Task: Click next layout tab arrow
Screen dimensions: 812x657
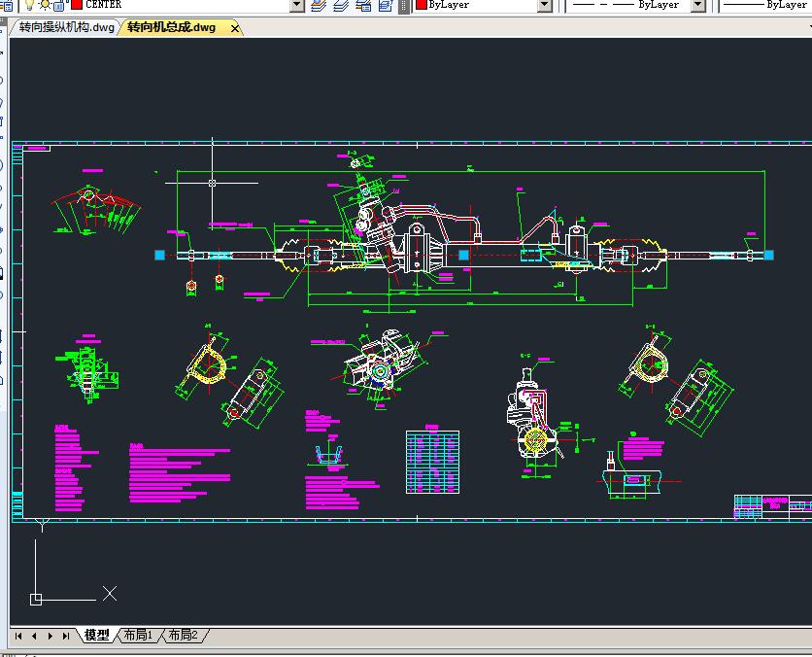Action: pyautogui.click(x=50, y=636)
